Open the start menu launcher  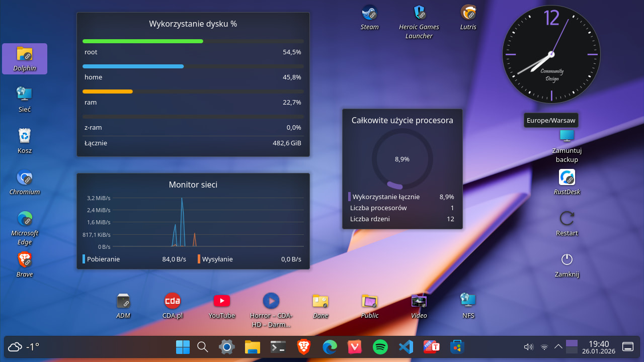click(183, 346)
